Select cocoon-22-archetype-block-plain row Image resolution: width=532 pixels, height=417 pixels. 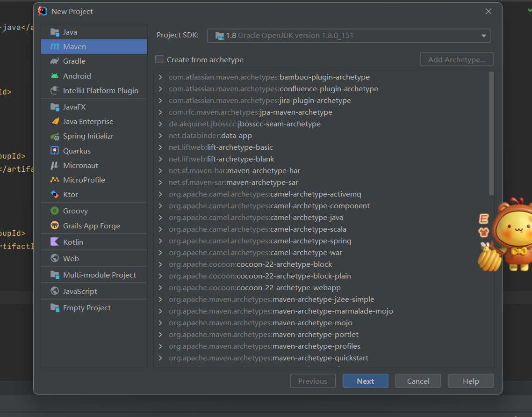tap(321, 276)
